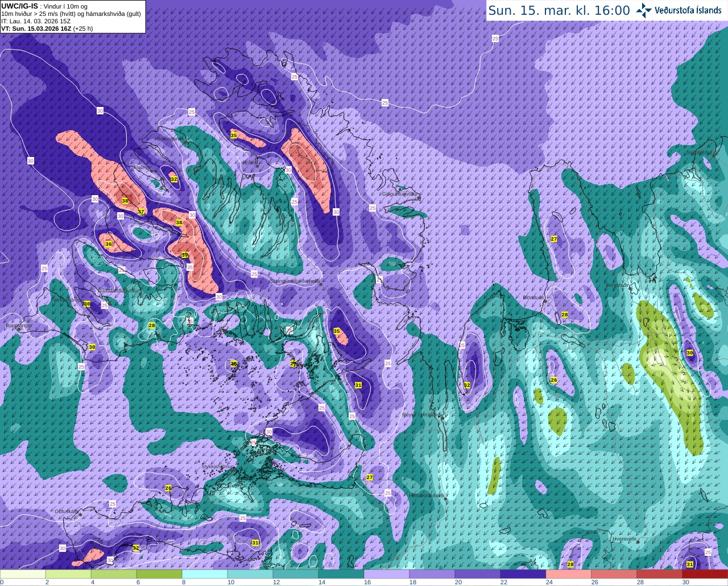Pick the olive green 6–8 legend swatch
The image size is (728, 586).
coord(159,574)
